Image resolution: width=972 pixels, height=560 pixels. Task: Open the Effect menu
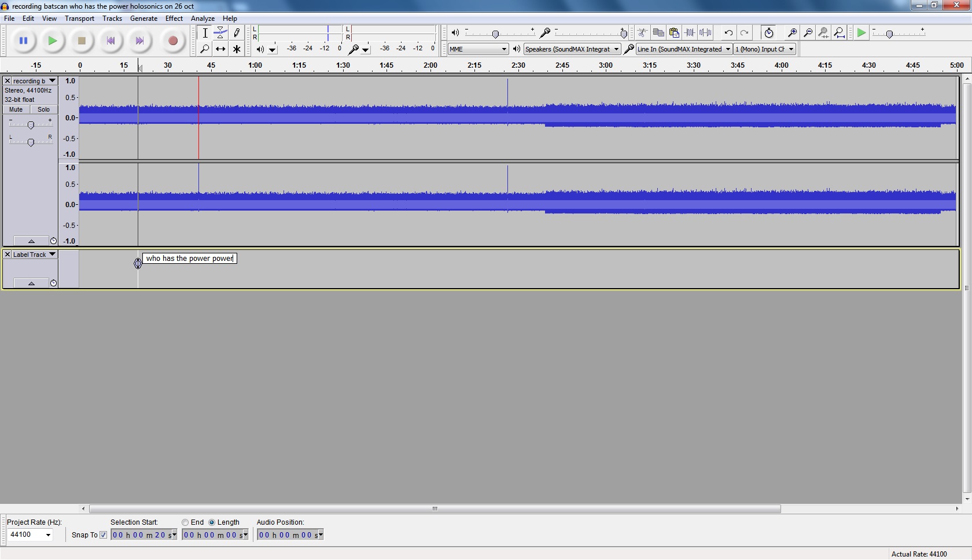pos(174,19)
